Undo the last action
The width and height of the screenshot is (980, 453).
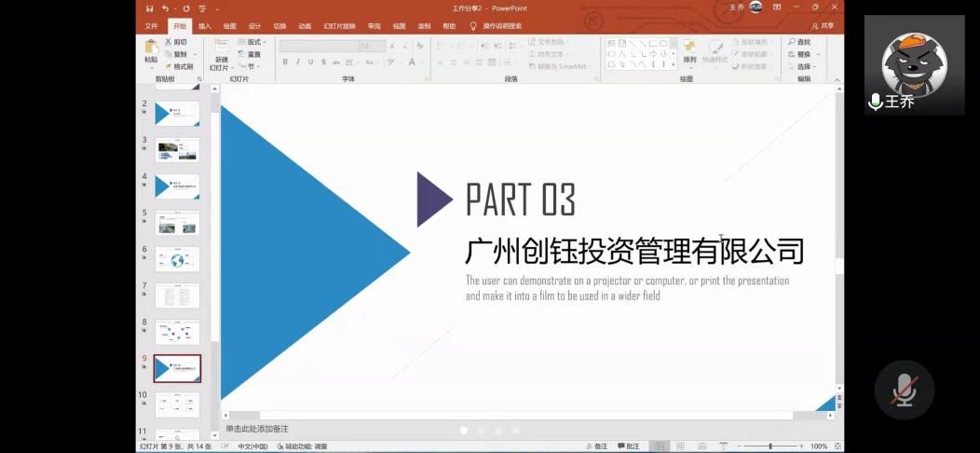(165, 8)
